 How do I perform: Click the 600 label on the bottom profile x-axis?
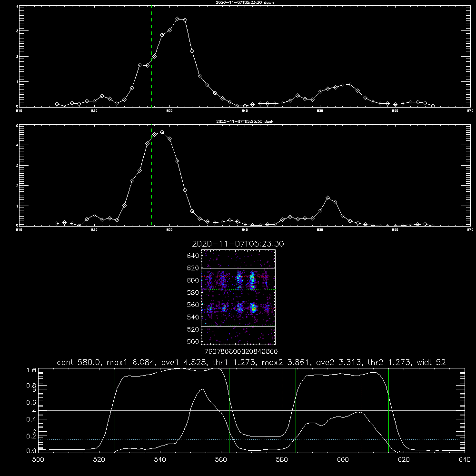pos(343,460)
